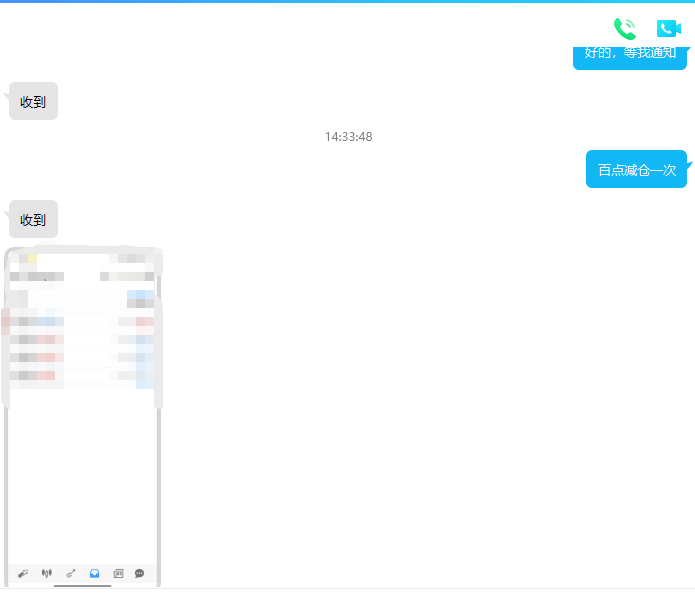695x598 pixels.
Task: Open the shared phone screenshot image
Action: click(x=82, y=416)
